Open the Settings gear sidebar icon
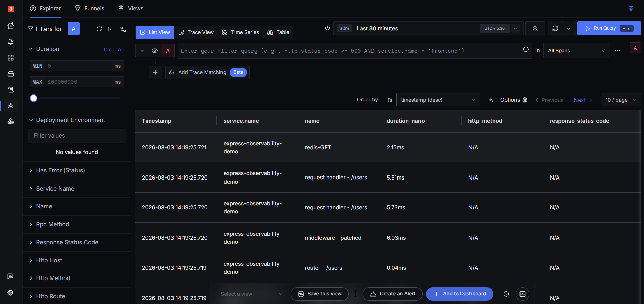Image resolution: width=644 pixels, height=304 pixels. (10, 293)
